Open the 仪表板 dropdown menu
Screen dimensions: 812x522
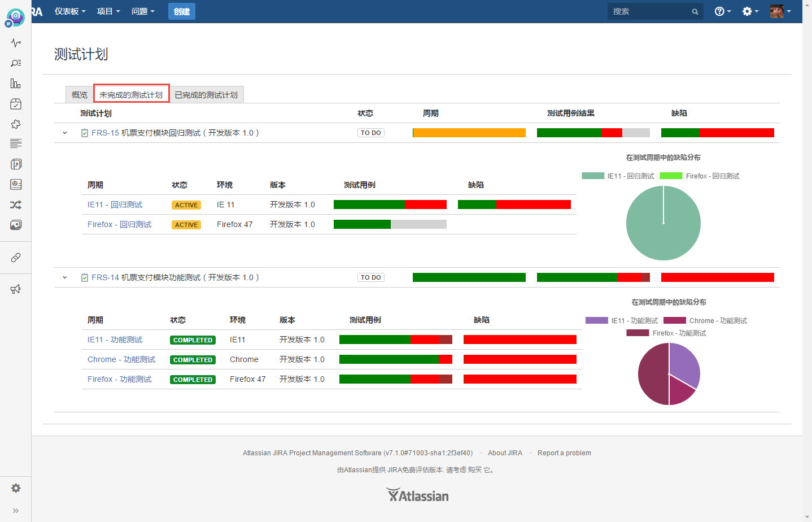tap(70, 11)
